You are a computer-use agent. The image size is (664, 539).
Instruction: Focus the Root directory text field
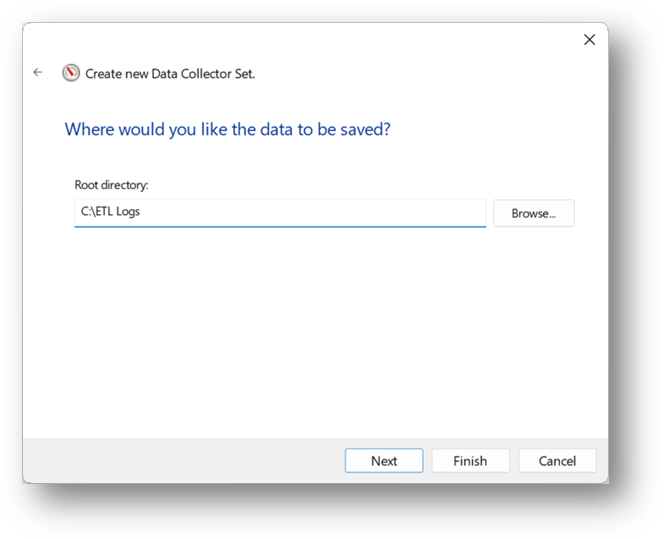point(280,213)
